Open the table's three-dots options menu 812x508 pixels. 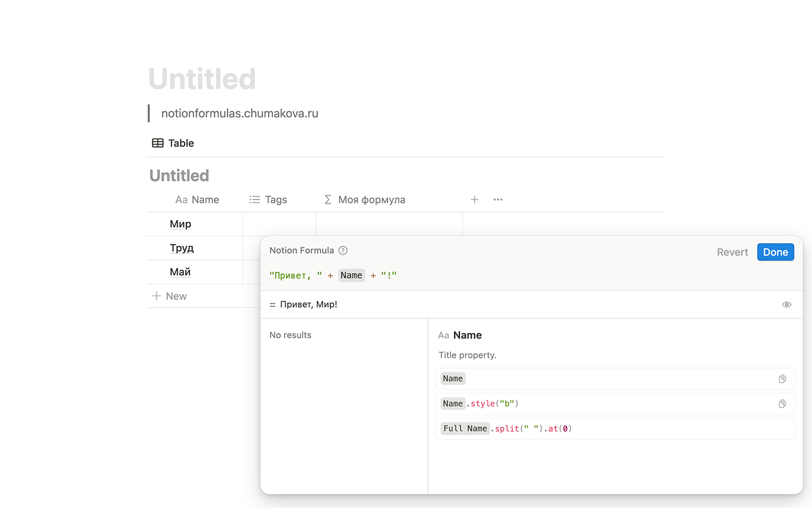pyautogui.click(x=498, y=200)
